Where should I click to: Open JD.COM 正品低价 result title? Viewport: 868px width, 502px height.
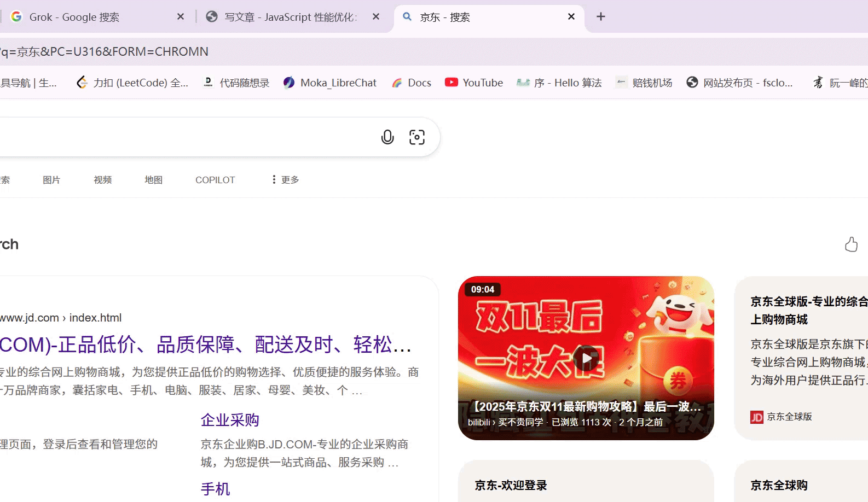coord(206,345)
